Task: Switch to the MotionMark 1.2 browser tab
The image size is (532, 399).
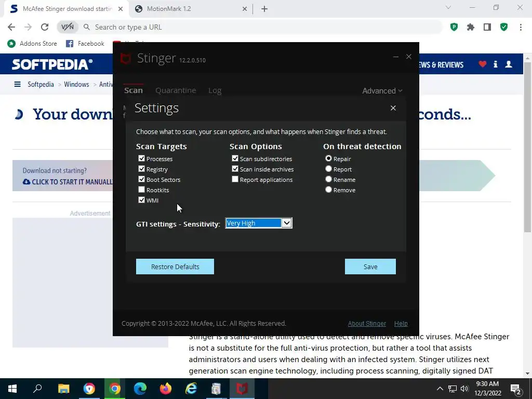Action: [190, 9]
